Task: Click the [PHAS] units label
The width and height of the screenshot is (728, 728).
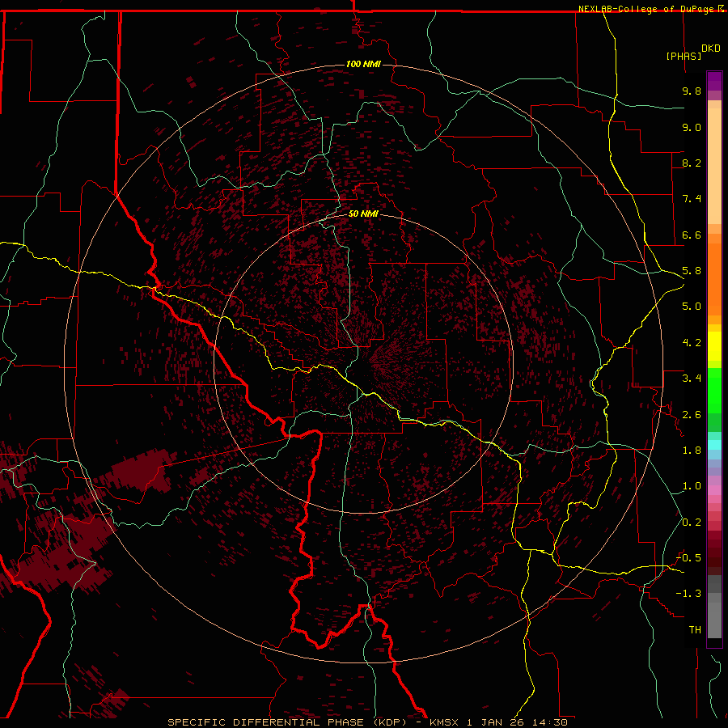Action: [684, 56]
